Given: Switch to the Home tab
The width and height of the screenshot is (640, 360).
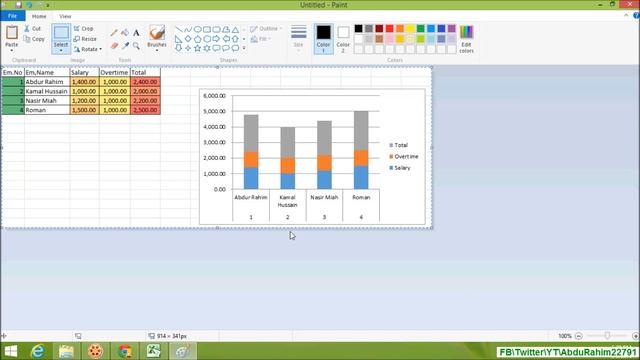Looking at the screenshot, I should [x=39, y=16].
